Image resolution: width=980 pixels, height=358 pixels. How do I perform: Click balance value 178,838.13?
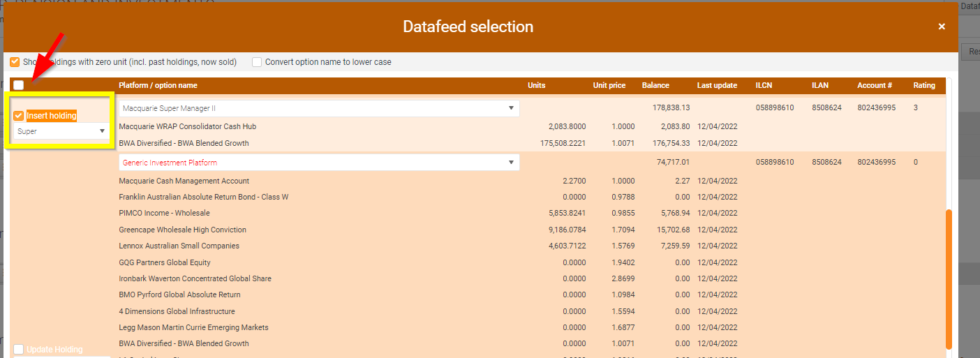pos(671,108)
